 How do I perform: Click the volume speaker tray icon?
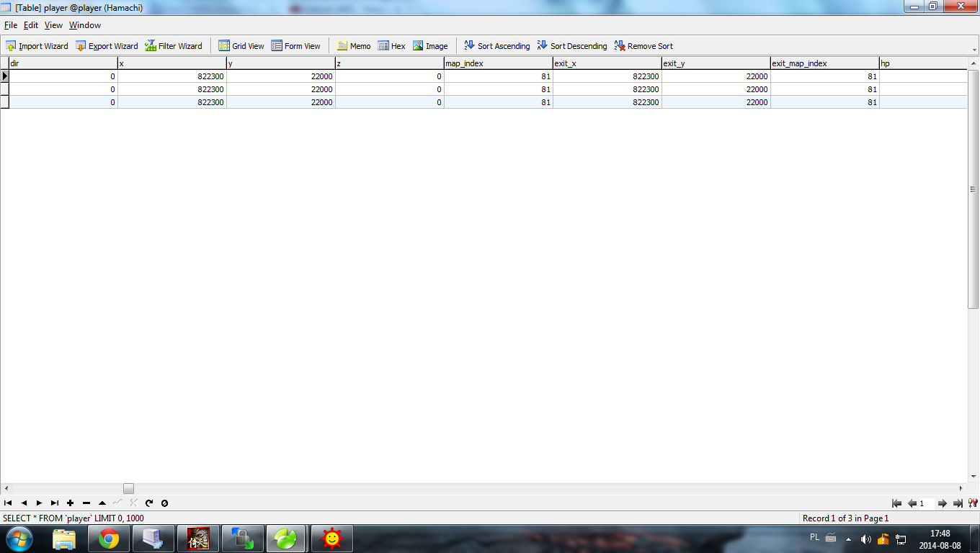(866, 539)
